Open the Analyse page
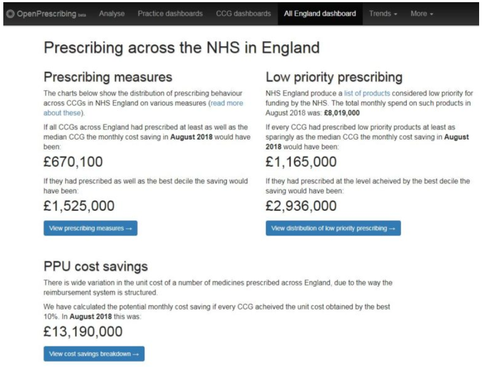 pos(112,14)
